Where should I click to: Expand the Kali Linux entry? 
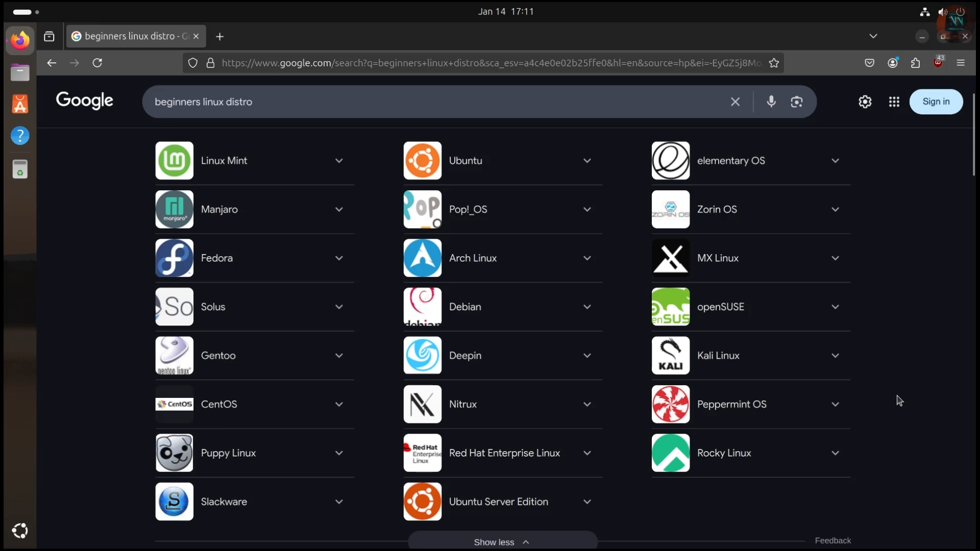pos(835,356)
